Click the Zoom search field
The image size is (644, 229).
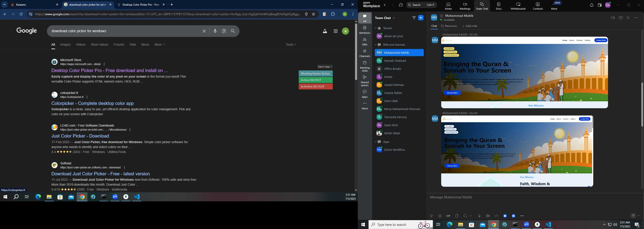pos(422,5)
